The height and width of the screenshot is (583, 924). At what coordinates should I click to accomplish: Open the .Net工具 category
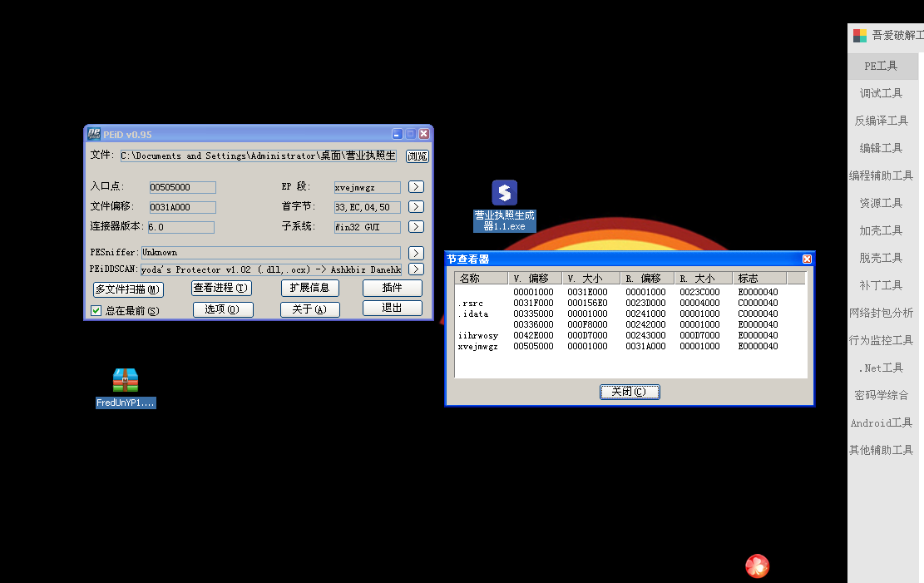click(882, 368)
